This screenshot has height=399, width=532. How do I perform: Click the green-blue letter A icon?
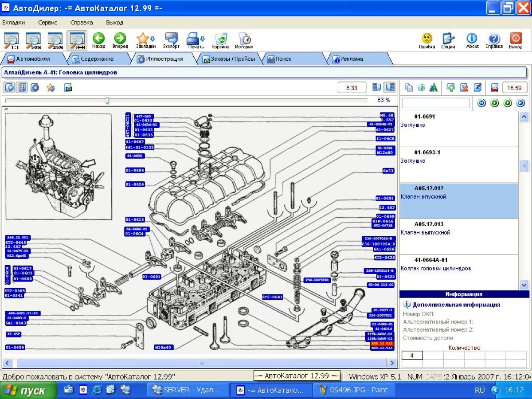(434, 88)
